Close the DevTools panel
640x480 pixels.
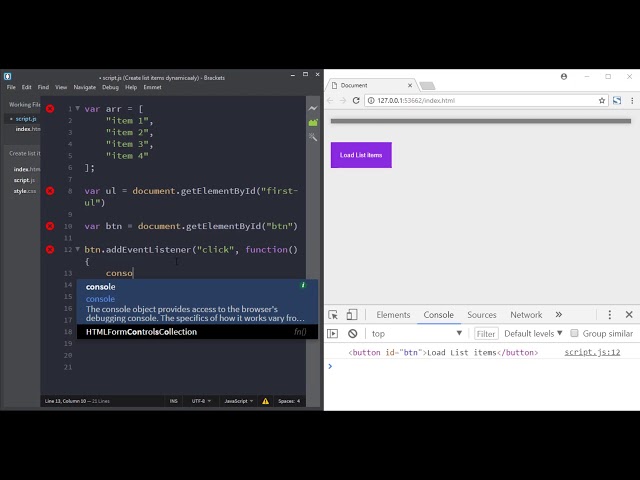[629, 315]
